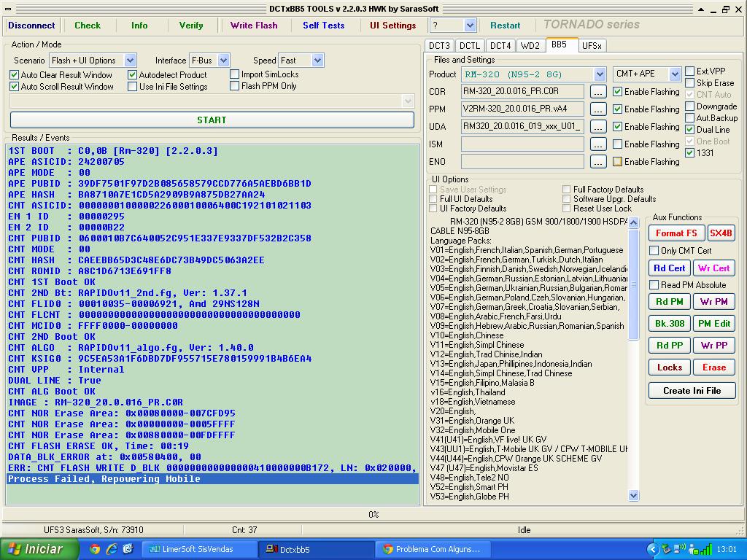Image resolution: width=747 pixels, height=560 pixels.
Task: Select the 'Process Failed, Repowering Mobile' log line
Action: (212, 478)
